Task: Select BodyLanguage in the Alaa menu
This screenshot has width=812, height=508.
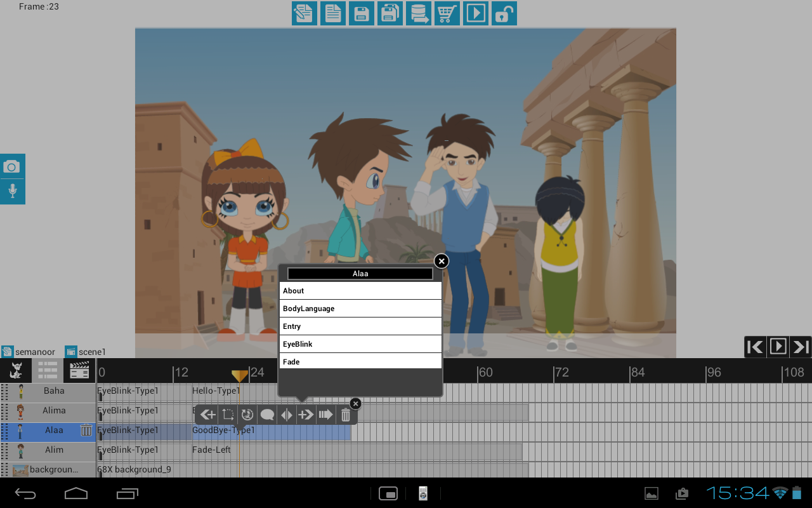Action: (360, 309)
